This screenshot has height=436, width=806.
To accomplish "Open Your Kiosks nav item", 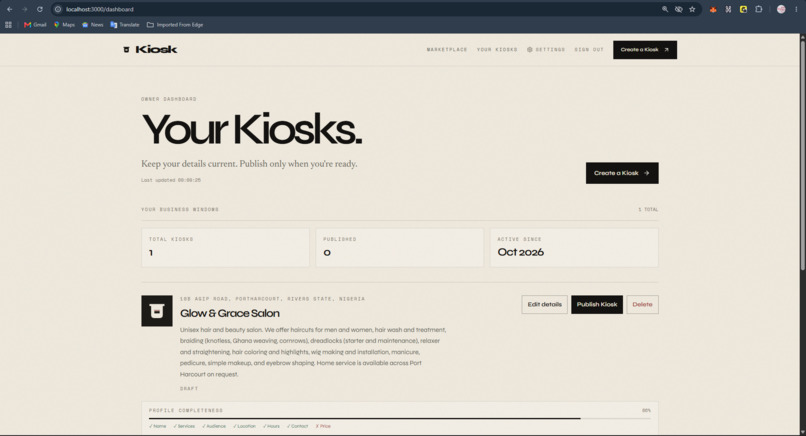I will click(497, 50).
